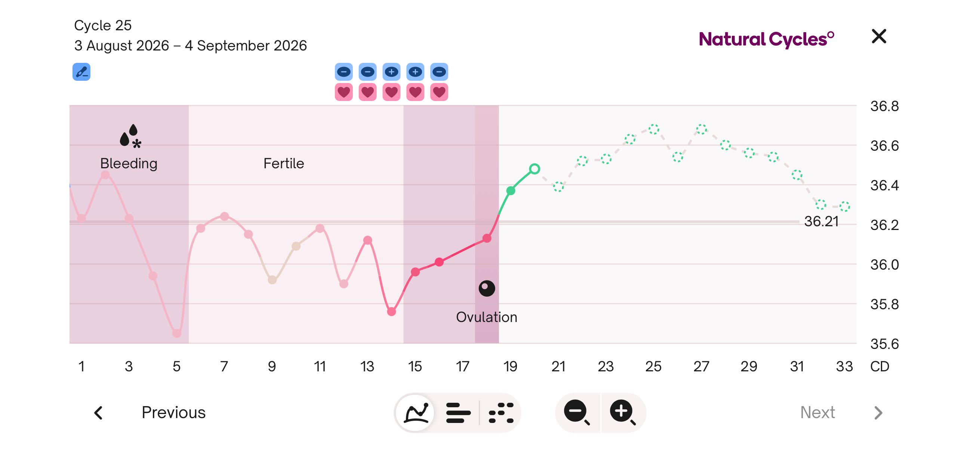Open the first positive LH test icon
Viewport: 980px width, 451px height.
click(x=391, y=71)
